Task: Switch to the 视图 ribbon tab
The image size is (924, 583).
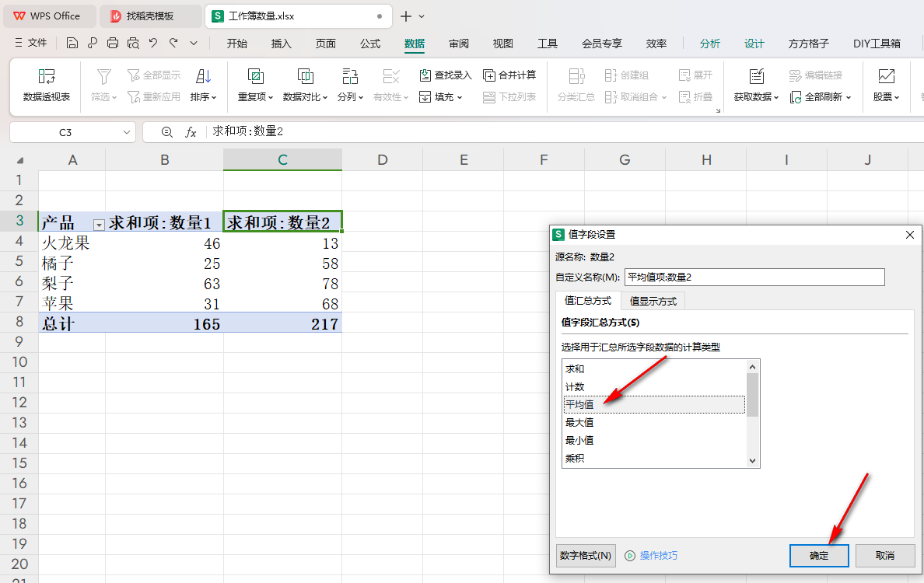Action: 502,43
